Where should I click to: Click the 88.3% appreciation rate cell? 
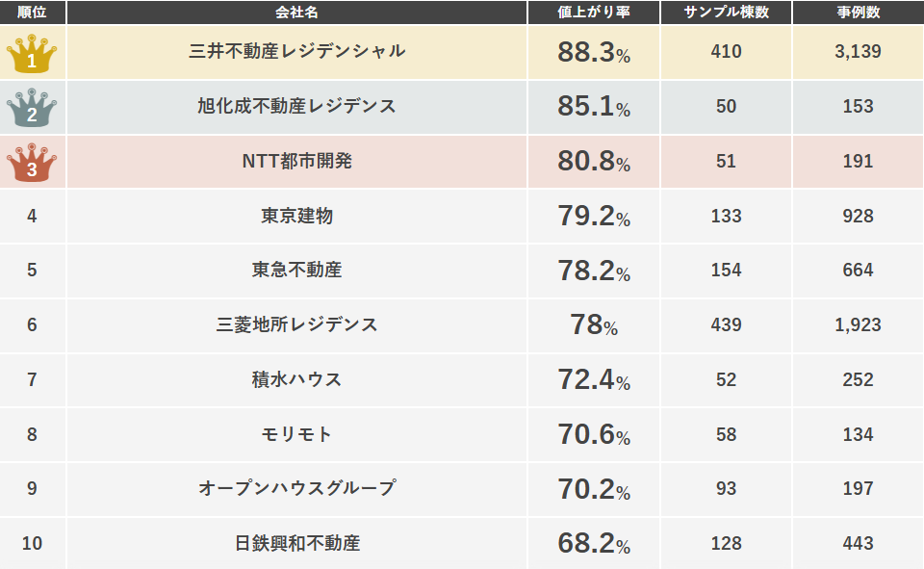[594, 52]
